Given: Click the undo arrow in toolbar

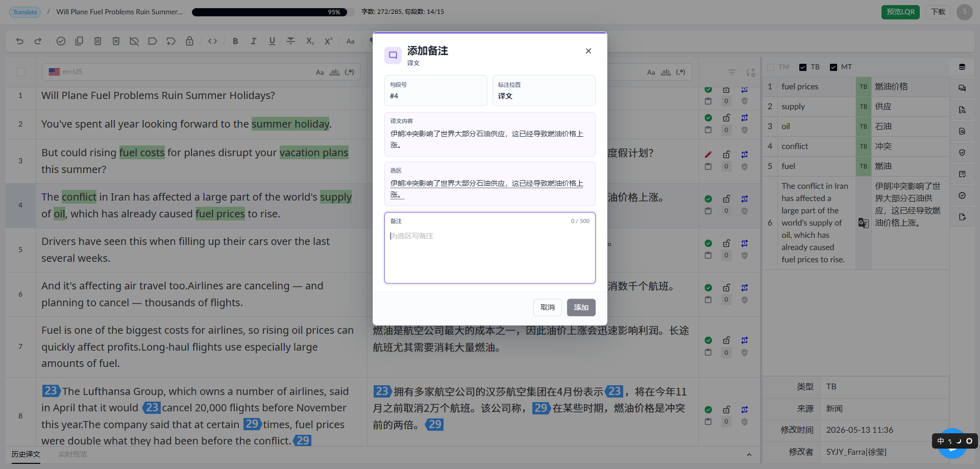Looking at the screenshot, I should point(20,41).
